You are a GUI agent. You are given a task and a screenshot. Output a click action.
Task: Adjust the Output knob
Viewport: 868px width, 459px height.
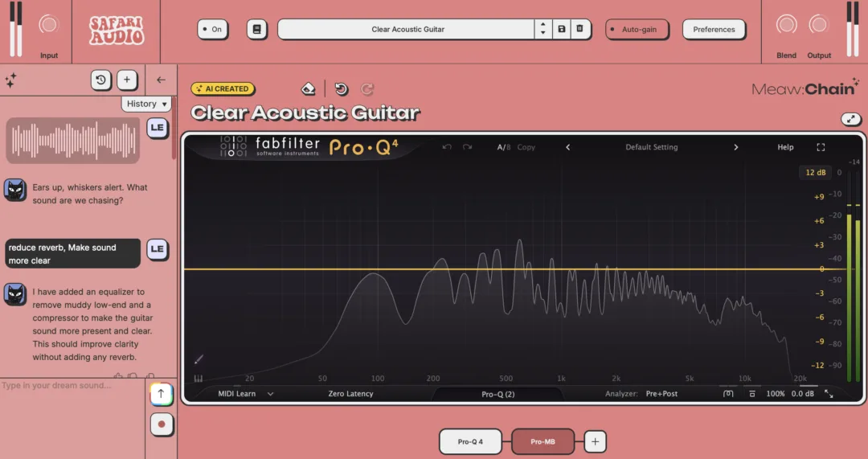click(x=819, y=24)
